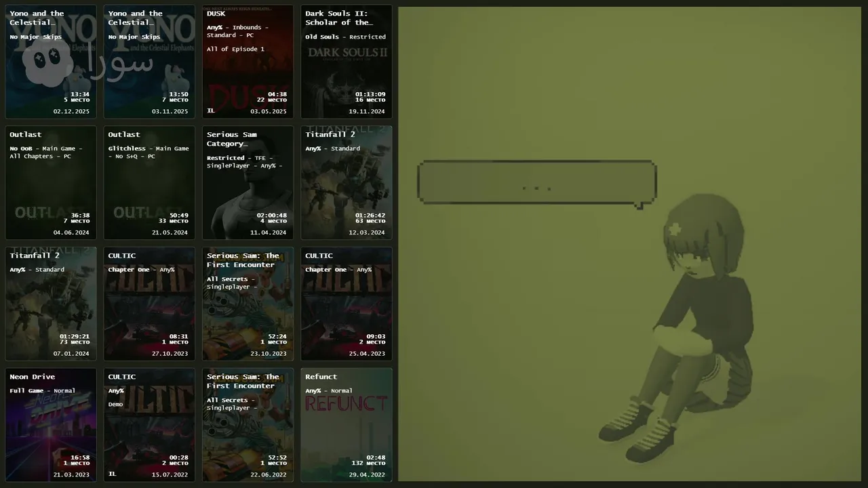Click the 50:49 run time

pos(179,216)
